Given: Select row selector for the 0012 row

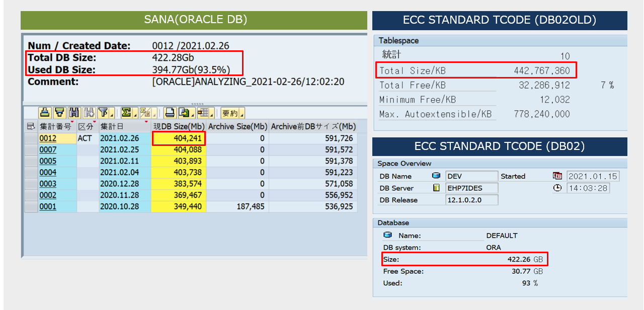Looking at the screenshot, I should pos(31,138).
